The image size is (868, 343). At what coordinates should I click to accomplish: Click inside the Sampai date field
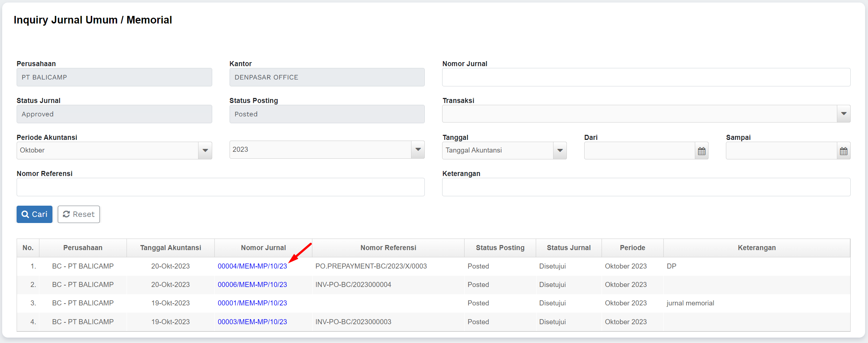pyautogui.click(x=781, y=151)
